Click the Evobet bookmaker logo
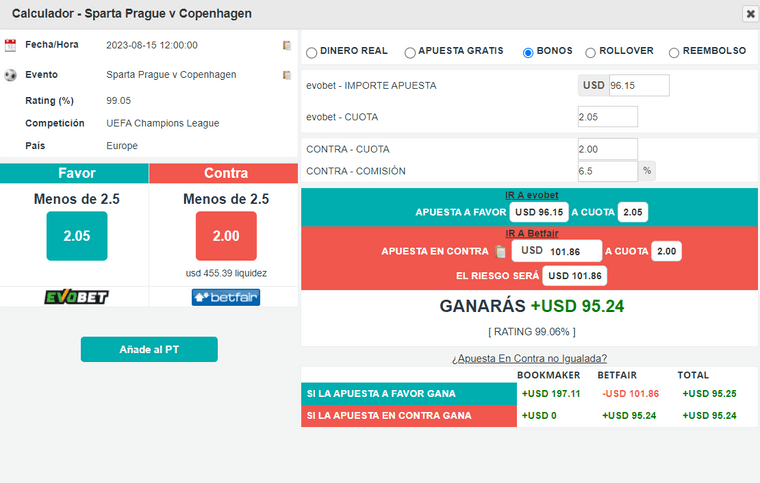 coord(76,297)
